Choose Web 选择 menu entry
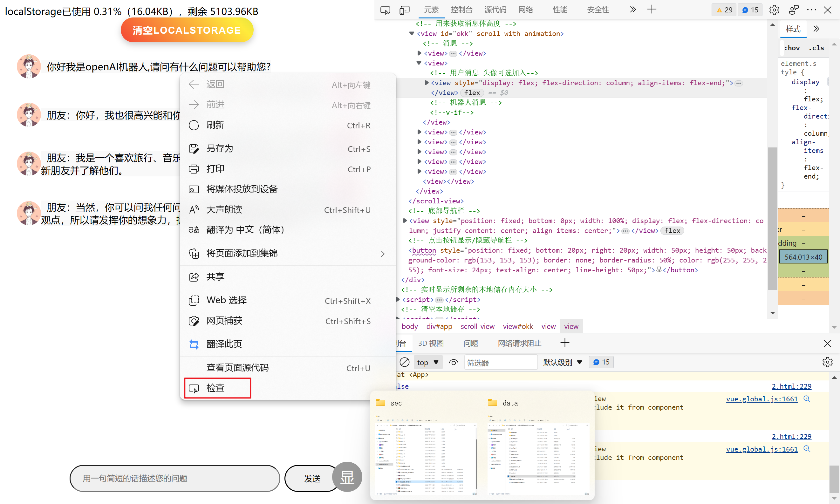Image resolution: width=840 pixels, height=504 pixels. pyautogui.click(x=288, y=300)
